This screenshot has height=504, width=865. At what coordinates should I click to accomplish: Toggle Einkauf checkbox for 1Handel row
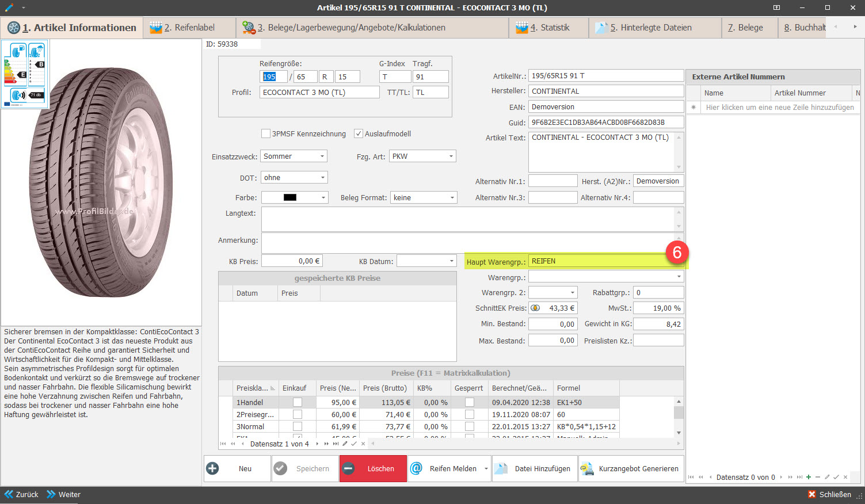pyautogui.click(x=298, y=402)
